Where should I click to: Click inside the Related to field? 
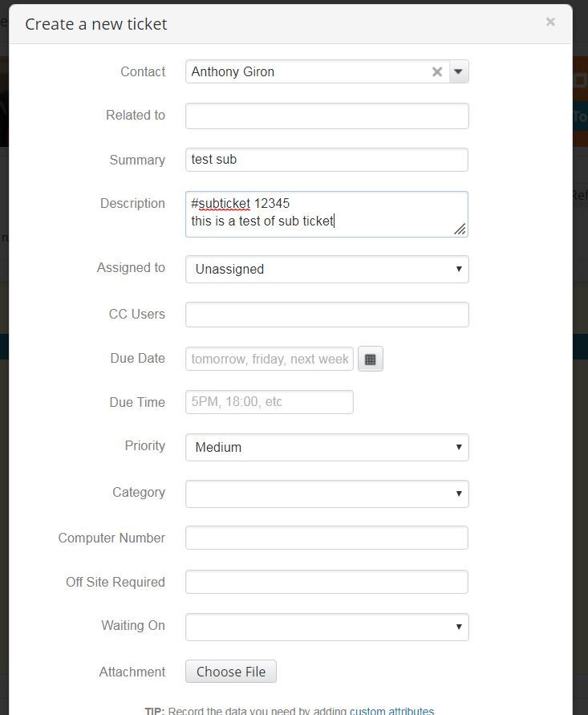pyautogui.click(x=326, y=116)
